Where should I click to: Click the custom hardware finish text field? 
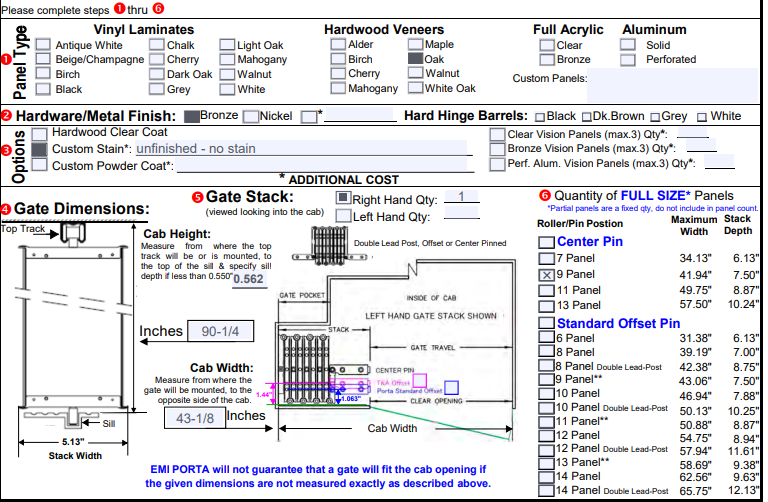(360, 114)
